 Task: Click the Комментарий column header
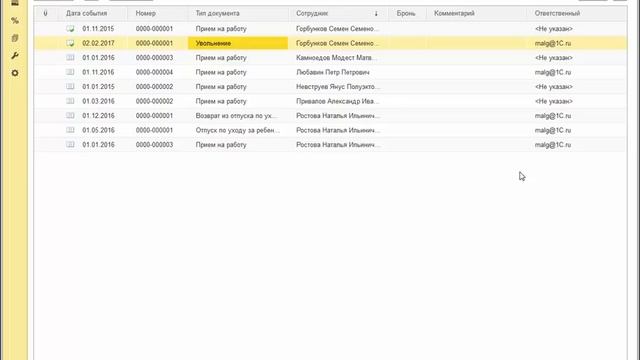(454, 13)
